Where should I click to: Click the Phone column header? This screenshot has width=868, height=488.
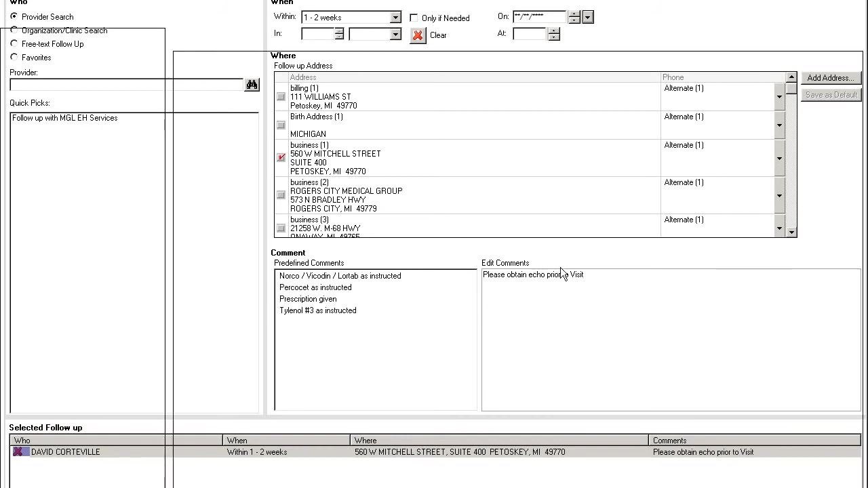pyautogui.click(x=723, y=77)
